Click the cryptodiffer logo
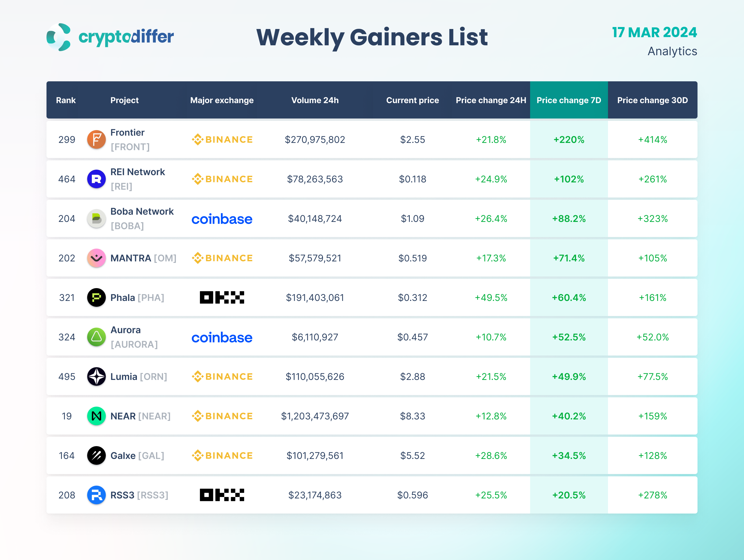The image size is (744, 560). point(110,37)
